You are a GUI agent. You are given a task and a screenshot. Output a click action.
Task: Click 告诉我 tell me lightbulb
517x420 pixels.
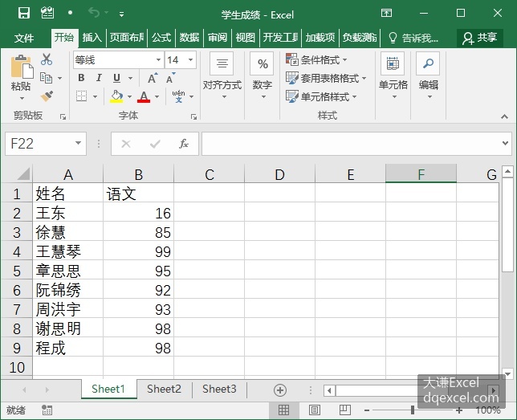coord(413,38)
